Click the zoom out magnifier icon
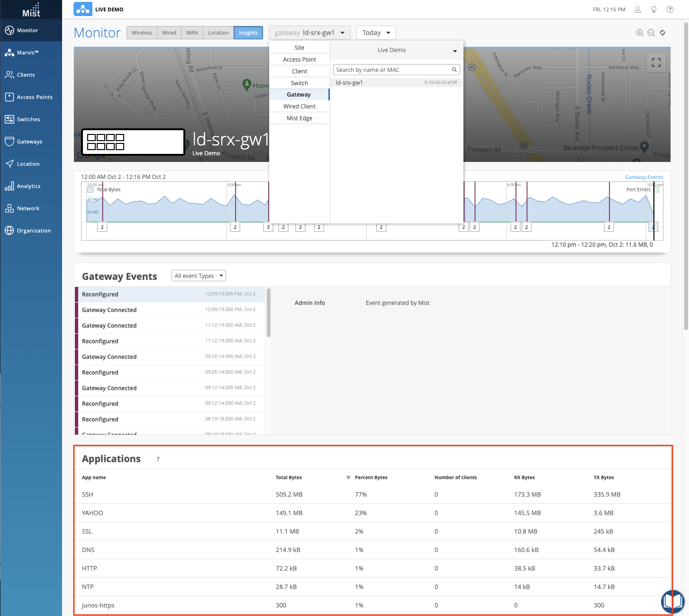Screen dimensions: 689x616 coord(651,33)
